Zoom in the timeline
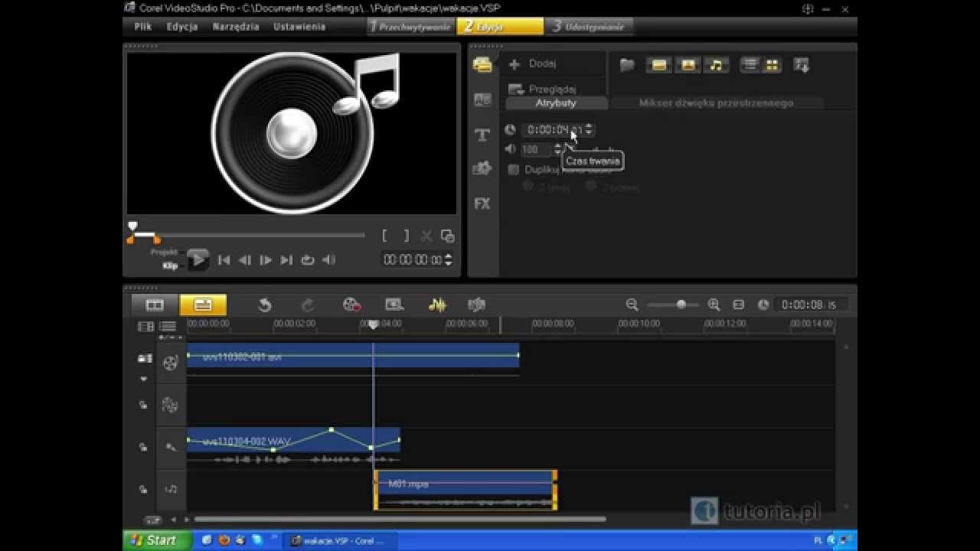 coord(714,305)
